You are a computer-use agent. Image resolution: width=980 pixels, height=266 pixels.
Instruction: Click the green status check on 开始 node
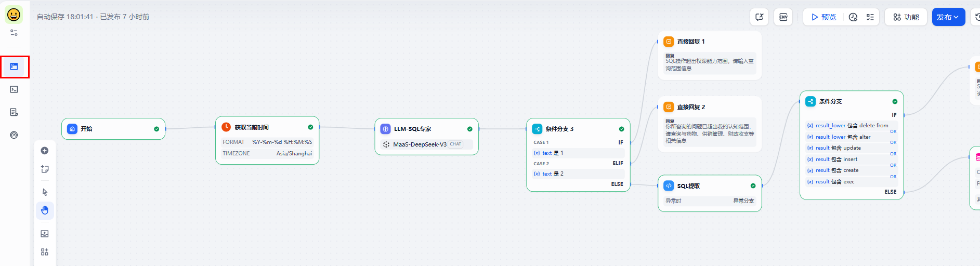coord(156,129)
